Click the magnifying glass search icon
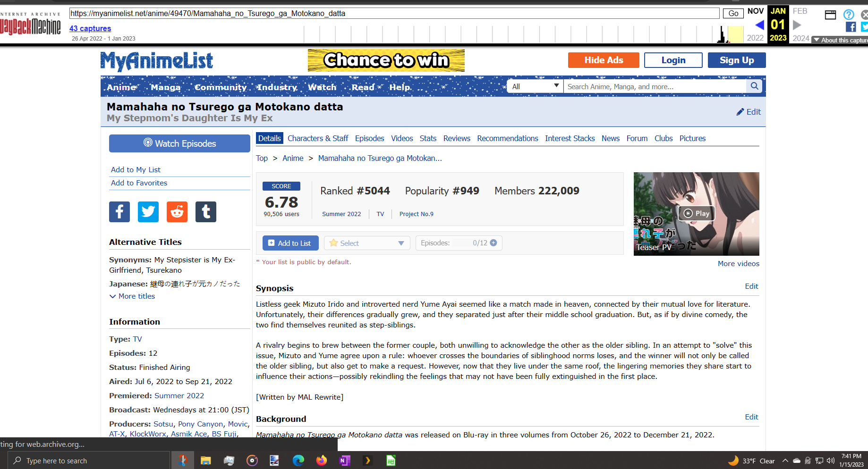Image resolution: width=868 pixels, height=469 pixels. [x=754, y=86]
